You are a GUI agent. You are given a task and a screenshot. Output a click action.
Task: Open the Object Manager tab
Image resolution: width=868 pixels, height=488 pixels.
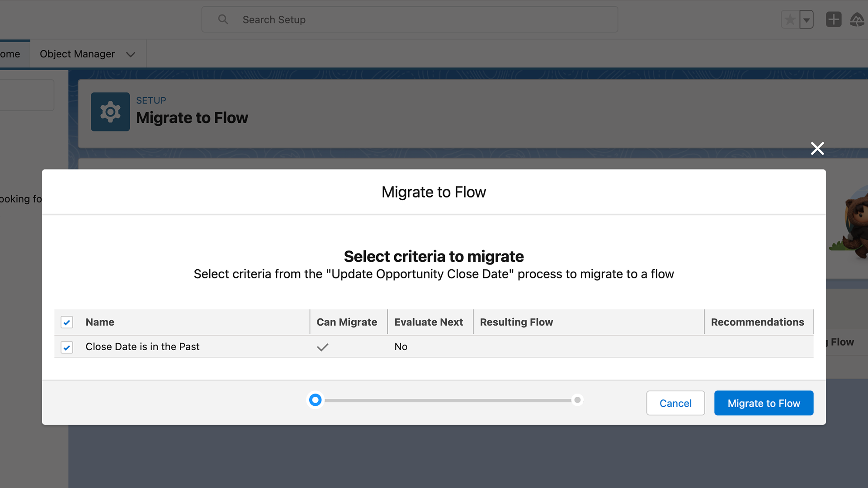(x=77, y=54)
